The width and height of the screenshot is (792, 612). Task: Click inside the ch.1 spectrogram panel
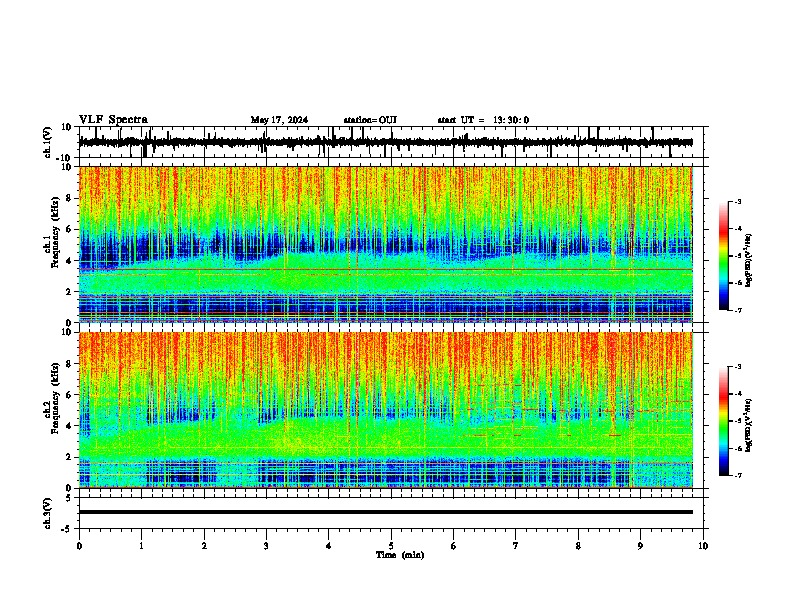385,244
